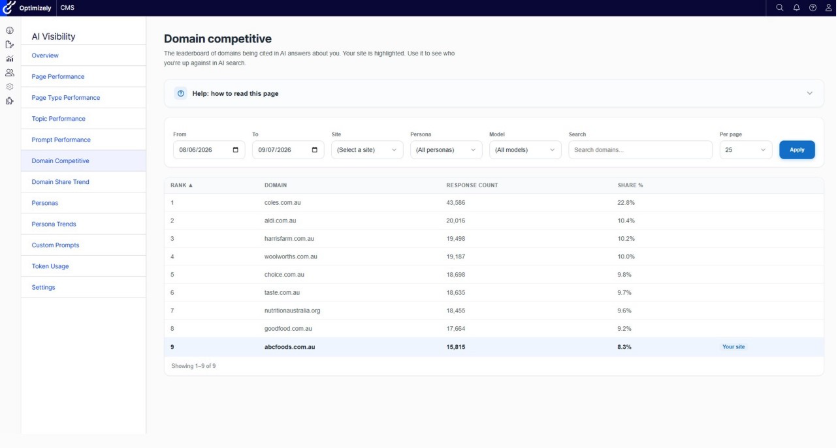Open the people icon in left rail

[10, 73]
